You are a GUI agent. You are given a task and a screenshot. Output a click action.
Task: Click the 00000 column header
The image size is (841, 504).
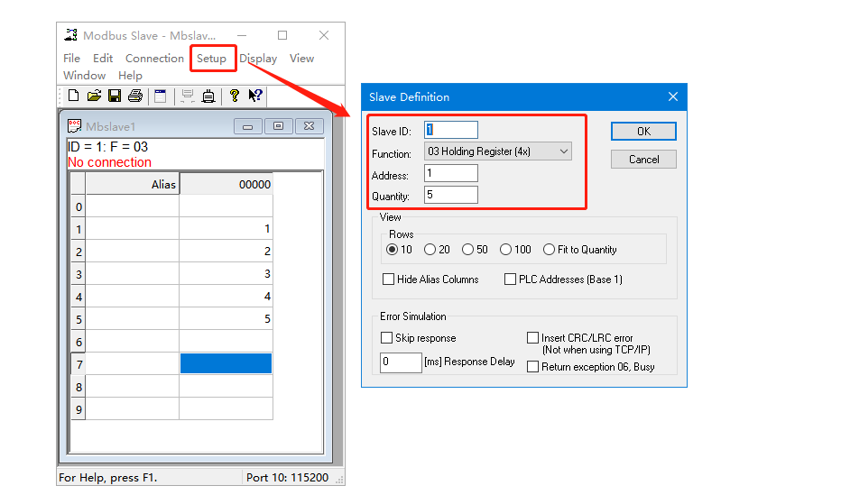[226, 184]
